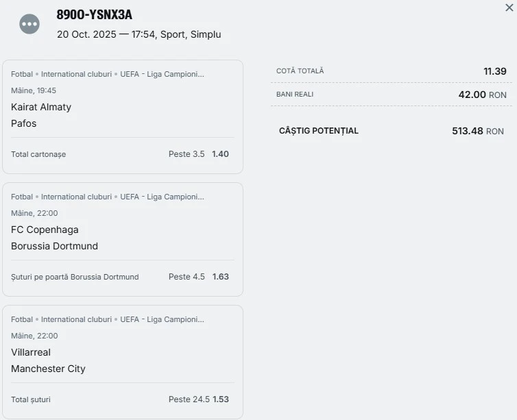517x420 pixels.
Task: Click the Pafos team name
Action: (24, 123)
